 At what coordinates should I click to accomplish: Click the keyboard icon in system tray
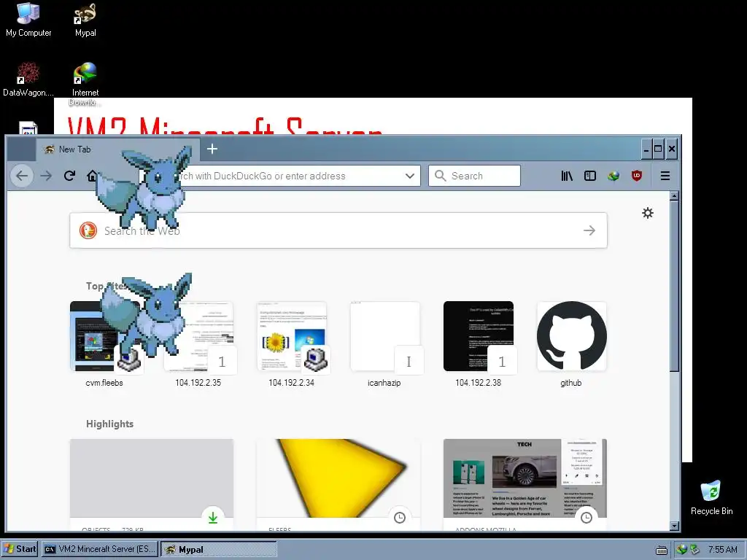click(661, 550)
